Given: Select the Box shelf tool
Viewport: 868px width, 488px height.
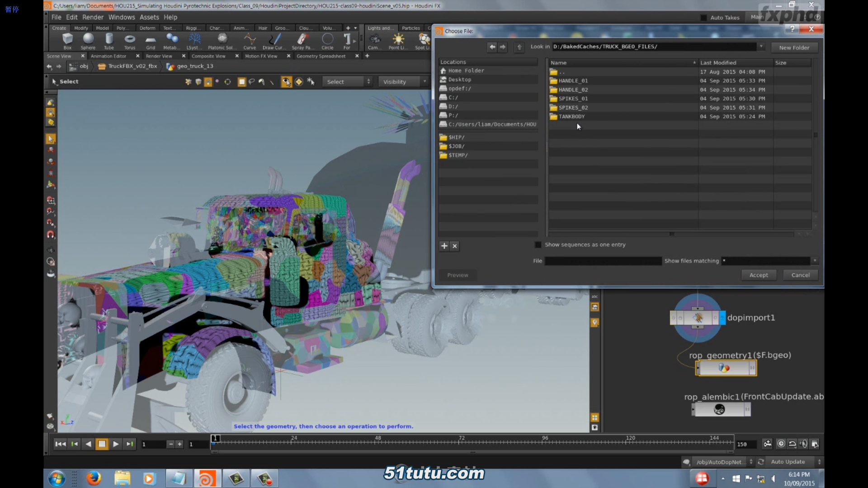Looking at the screenshot, I should (x=67, y=41).
